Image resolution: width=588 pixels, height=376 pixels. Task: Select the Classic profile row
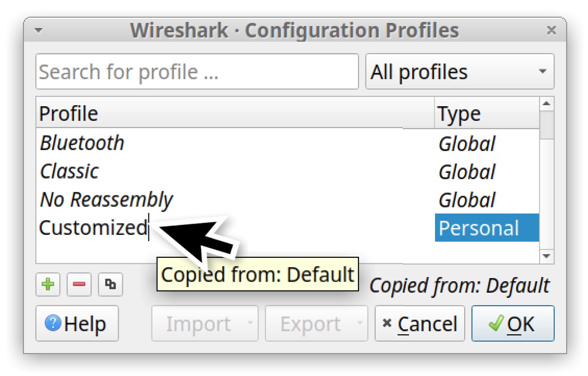coord(288,171)
